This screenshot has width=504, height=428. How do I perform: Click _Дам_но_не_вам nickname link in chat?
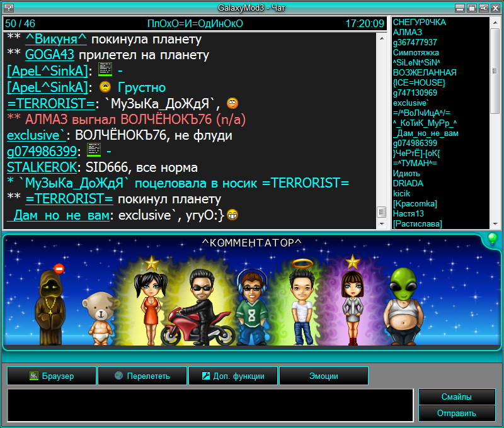pyautogui.click(x=59, y=215)
